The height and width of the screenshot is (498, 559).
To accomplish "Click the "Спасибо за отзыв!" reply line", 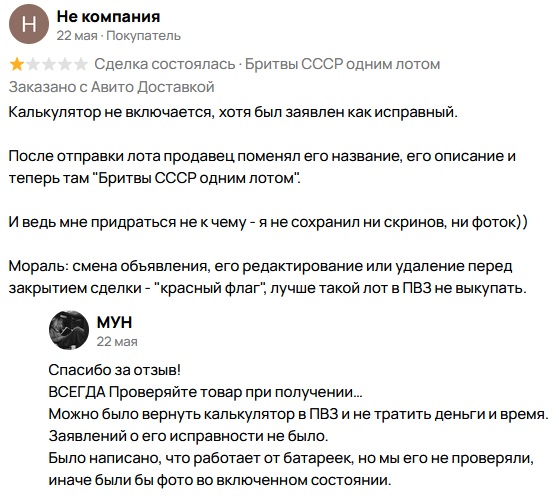I will (x=115, y=370).
